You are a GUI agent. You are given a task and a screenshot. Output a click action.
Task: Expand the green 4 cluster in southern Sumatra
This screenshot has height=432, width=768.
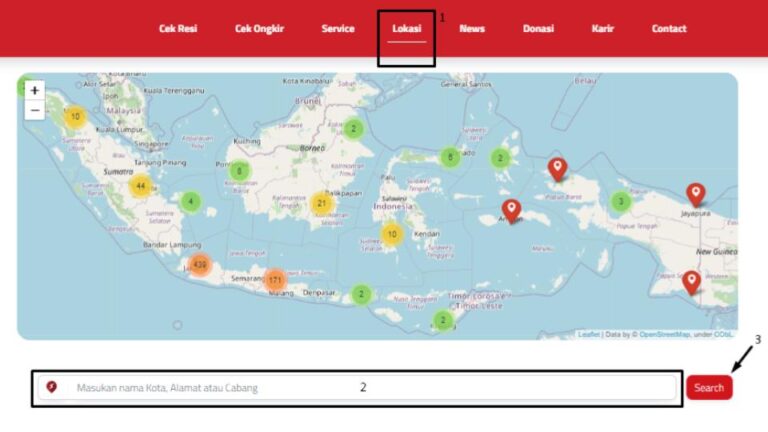pyautogui.click(x=190, y=202)
